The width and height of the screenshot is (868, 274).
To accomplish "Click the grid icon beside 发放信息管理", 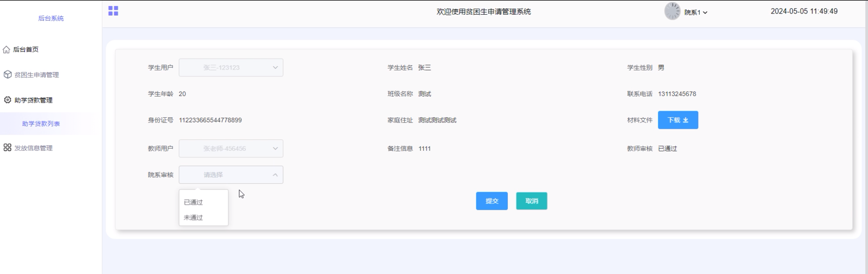I will 8,148.
